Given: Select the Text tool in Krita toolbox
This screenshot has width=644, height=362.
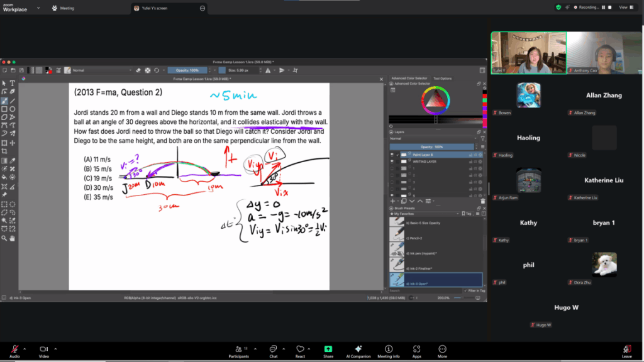Looking at the screenshot, I should coord(13,84).
